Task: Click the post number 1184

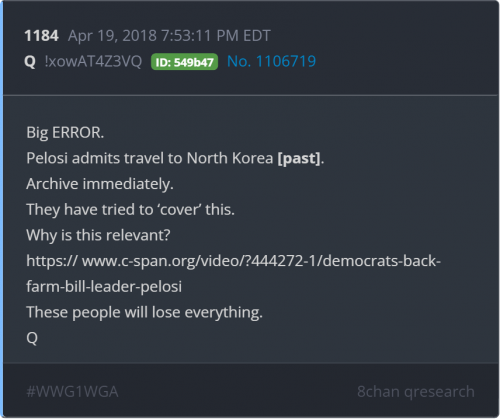Action: point(42,36)
